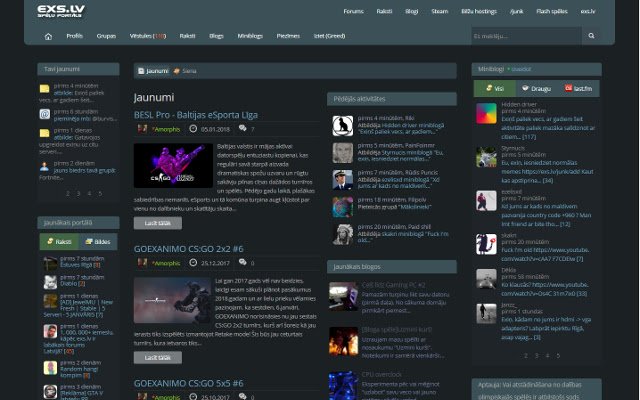640x400 pixels.
Task: Open the BESL Pro CS:GO thumbnail
Action: tap(173, 166)
